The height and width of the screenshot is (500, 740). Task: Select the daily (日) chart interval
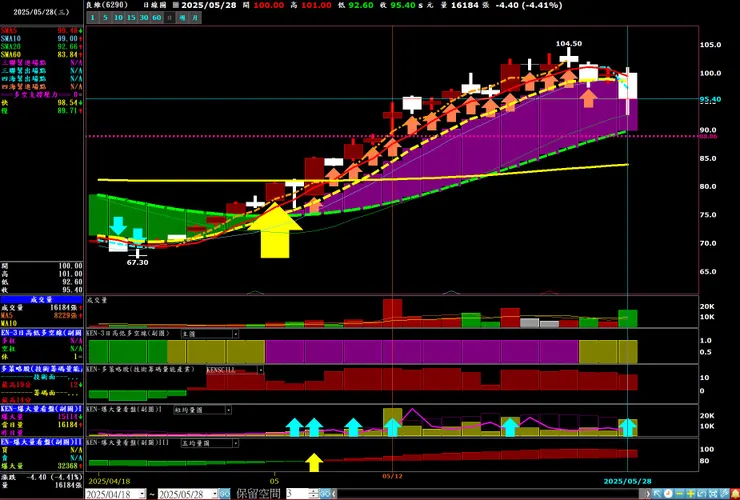coord(169,18)
